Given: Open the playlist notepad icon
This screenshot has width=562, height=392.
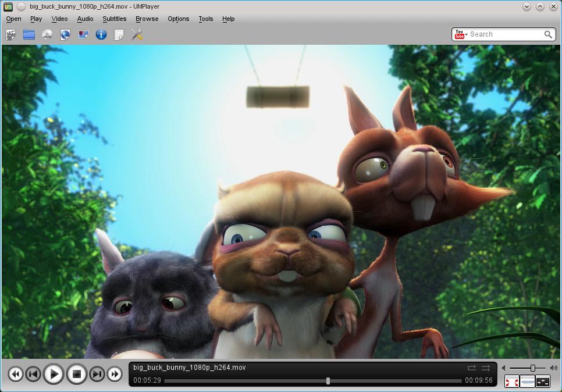Looking at the screenshot, I should click(119, 35).
